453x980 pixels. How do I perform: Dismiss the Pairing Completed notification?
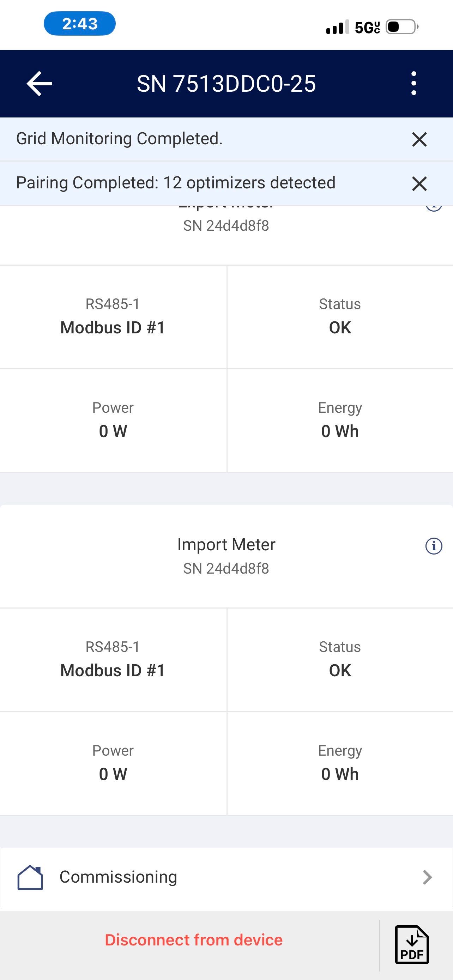tap(419, 184)
